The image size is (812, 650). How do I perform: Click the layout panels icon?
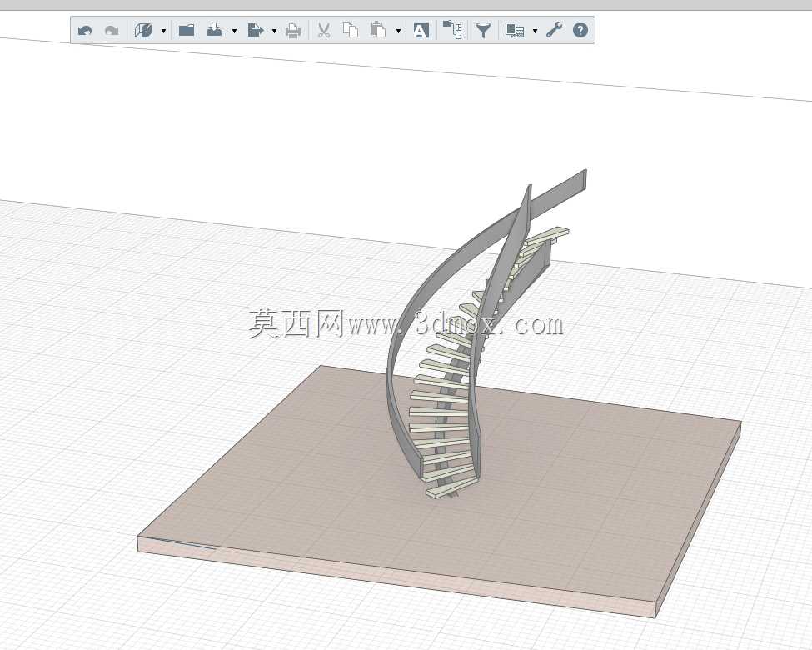click(x=515, y=30)
